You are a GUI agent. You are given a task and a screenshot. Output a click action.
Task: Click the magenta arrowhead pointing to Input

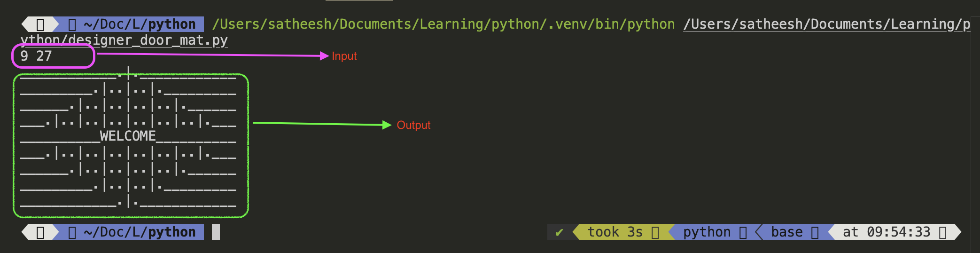click(324, 56)
